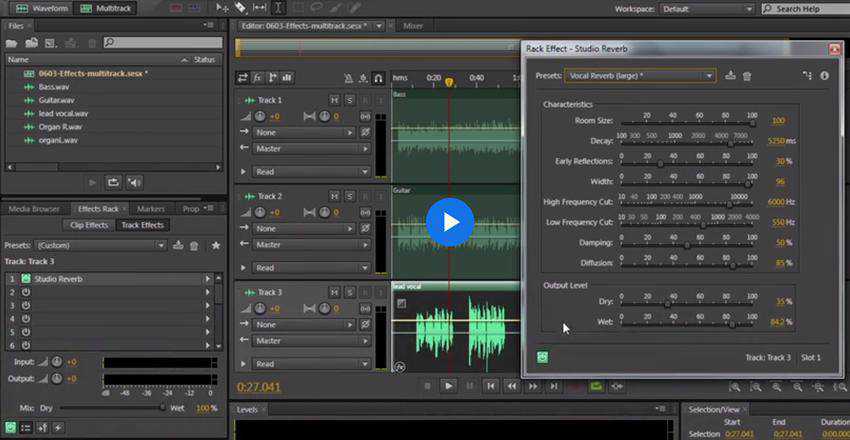Select the Clip Effects button

click(x=89, y=225)
